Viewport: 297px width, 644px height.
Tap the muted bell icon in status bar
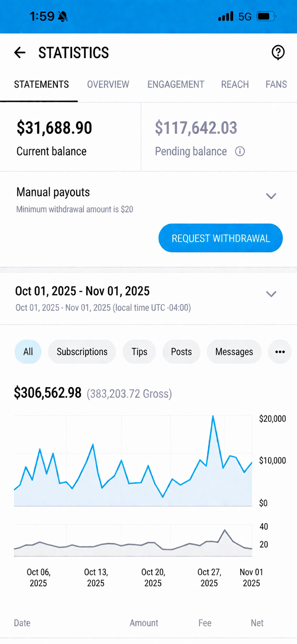(63, 16)
